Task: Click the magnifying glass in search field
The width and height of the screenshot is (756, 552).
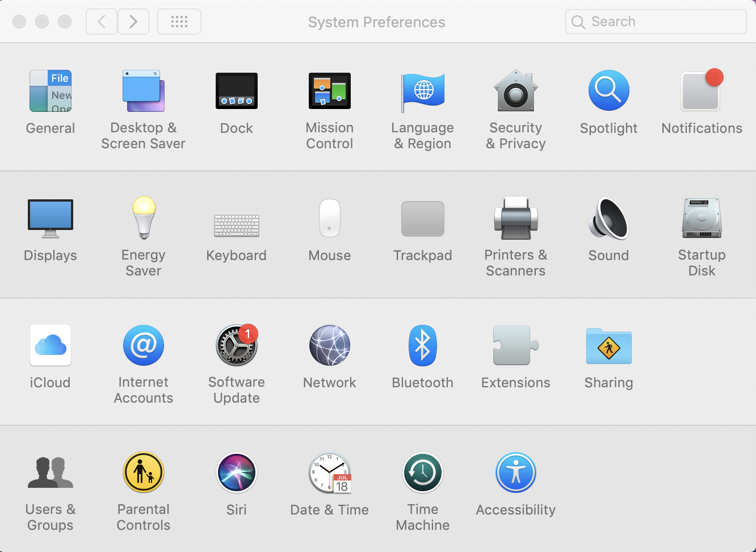Action: pos(578,22)
